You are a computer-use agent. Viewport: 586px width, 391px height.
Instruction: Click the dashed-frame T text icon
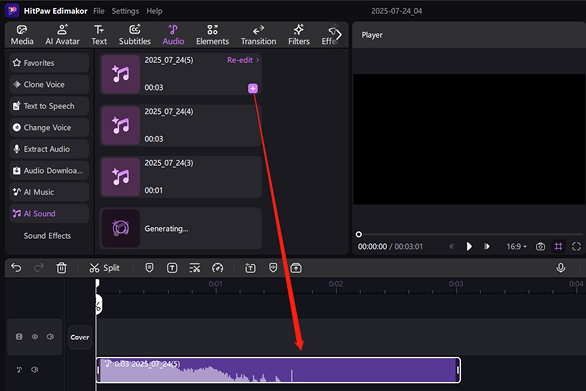(x=250, y=268)
